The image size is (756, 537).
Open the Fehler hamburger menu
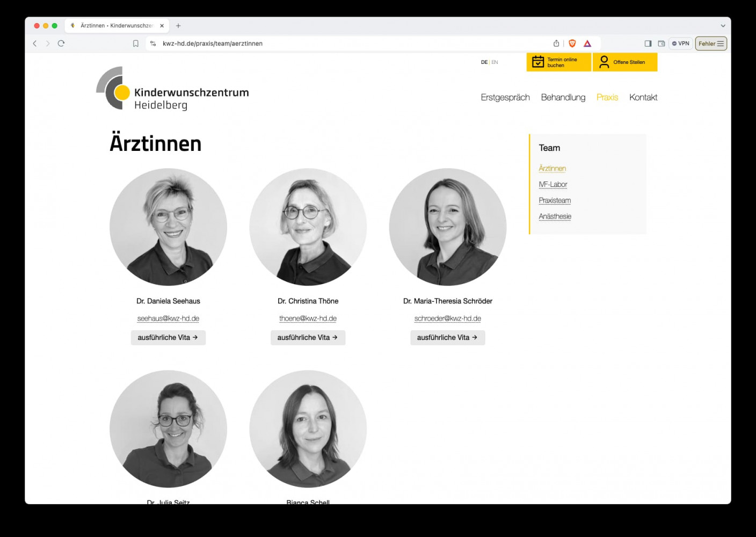pos(711,43)
